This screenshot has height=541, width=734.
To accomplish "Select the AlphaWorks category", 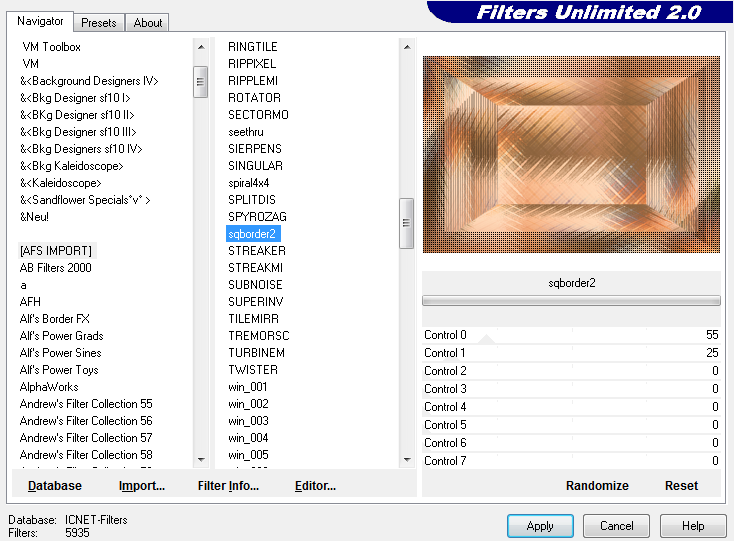I will (49, 387).
